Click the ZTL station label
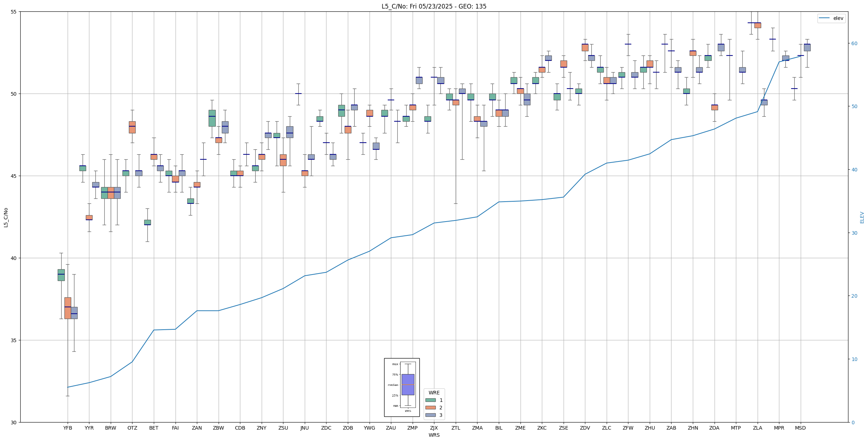This screenshot has width=868, height=441. tap(455, 428)
